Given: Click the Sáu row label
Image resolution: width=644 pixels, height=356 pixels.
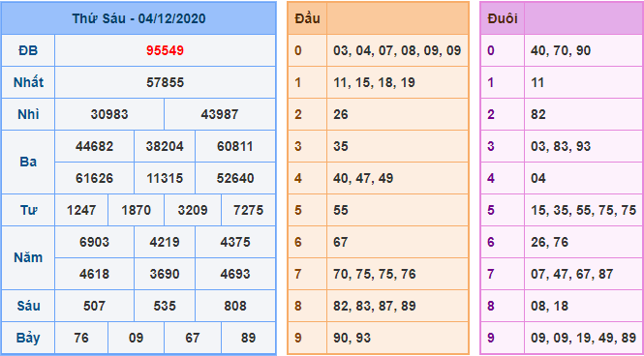Looking at the screenshot, I should pyautogui.click(x=28, y=306).
